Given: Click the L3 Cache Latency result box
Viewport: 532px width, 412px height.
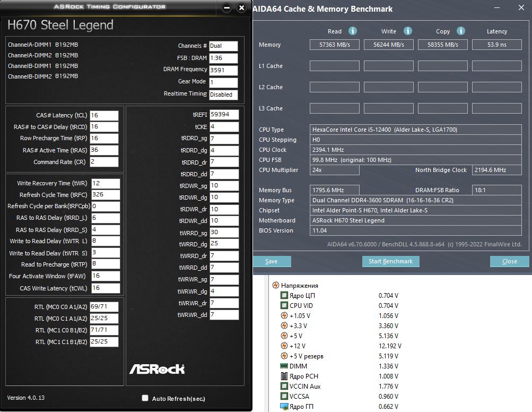Looking at the screenshot, I should [x=496, y=108].
